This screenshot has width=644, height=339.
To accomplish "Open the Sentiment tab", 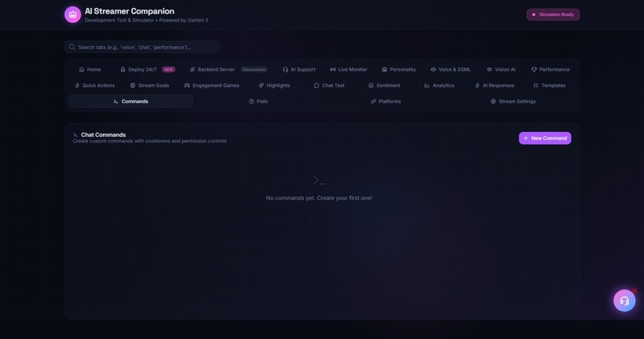I will tap(384, 86).
